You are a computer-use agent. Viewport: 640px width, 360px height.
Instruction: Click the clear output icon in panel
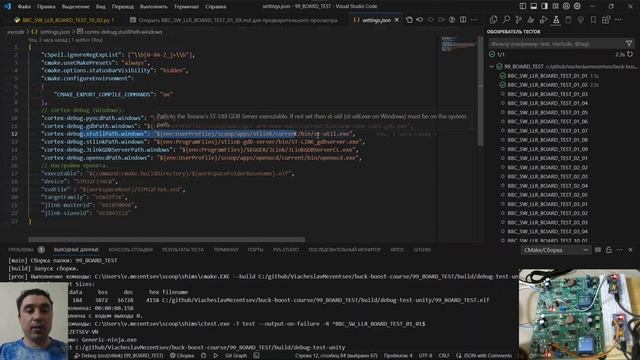click(x=598, y=250)
